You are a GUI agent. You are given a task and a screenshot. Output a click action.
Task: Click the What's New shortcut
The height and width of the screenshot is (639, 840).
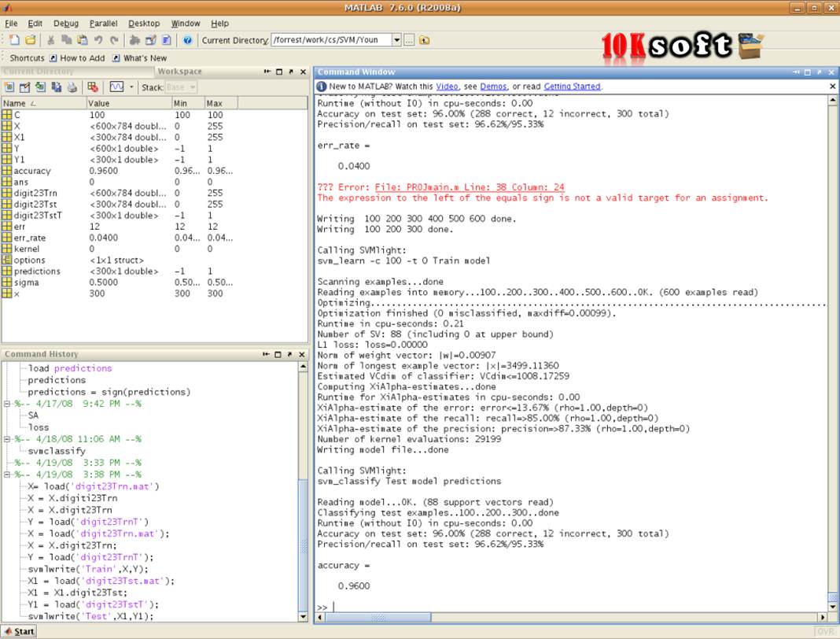coord(139,58)
